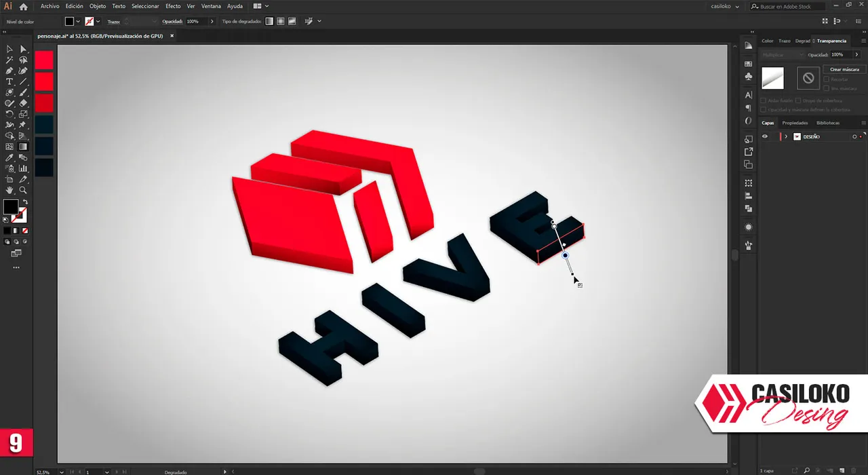Select the Paintbrush tool
The height and width of the screenshot is (475, 868).
tap(23, 92)
